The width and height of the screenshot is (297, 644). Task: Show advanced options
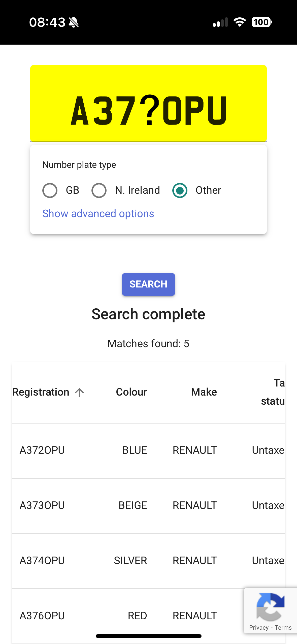[98, 214]
